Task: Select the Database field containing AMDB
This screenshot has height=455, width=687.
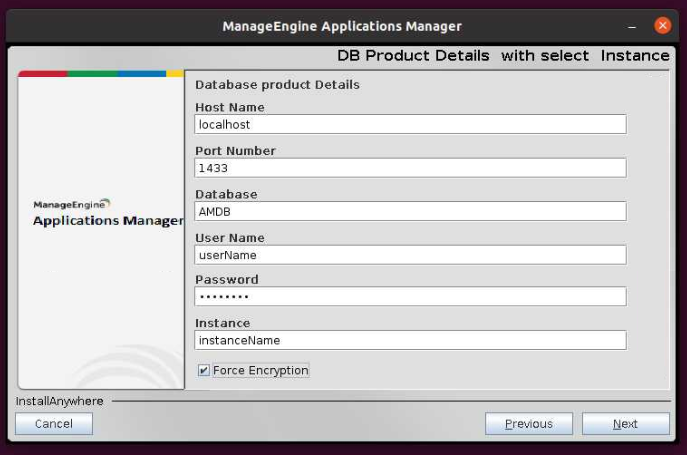Action: (410, 211)
